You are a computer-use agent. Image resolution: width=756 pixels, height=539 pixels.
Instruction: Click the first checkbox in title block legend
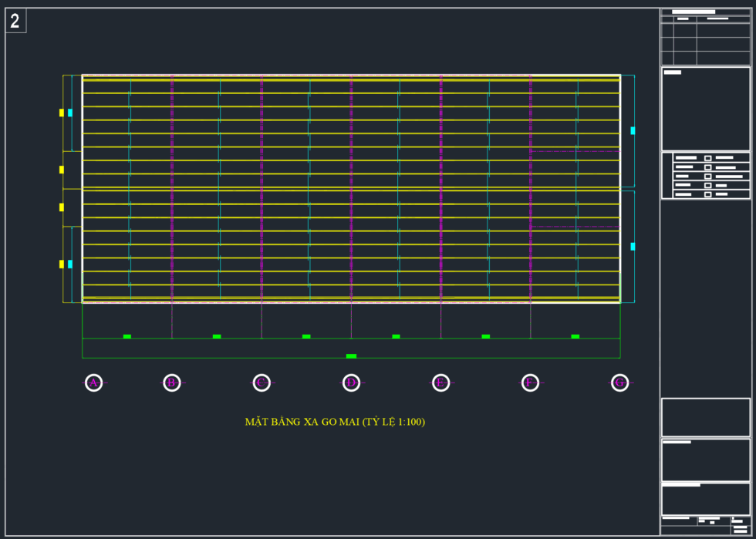707,158
